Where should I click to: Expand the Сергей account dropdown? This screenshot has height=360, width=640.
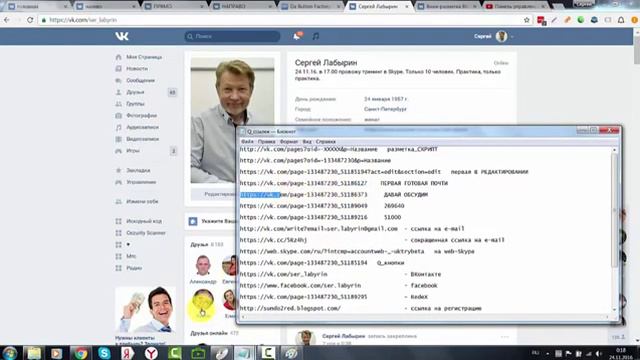pyautogui.click(x=493, y=36)
